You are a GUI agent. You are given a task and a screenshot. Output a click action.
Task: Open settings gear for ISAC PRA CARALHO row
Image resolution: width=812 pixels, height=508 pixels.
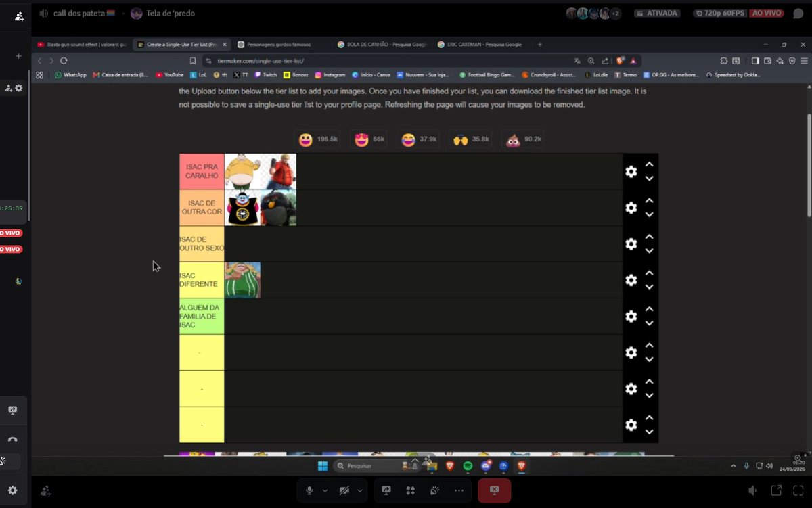(631, 172)
